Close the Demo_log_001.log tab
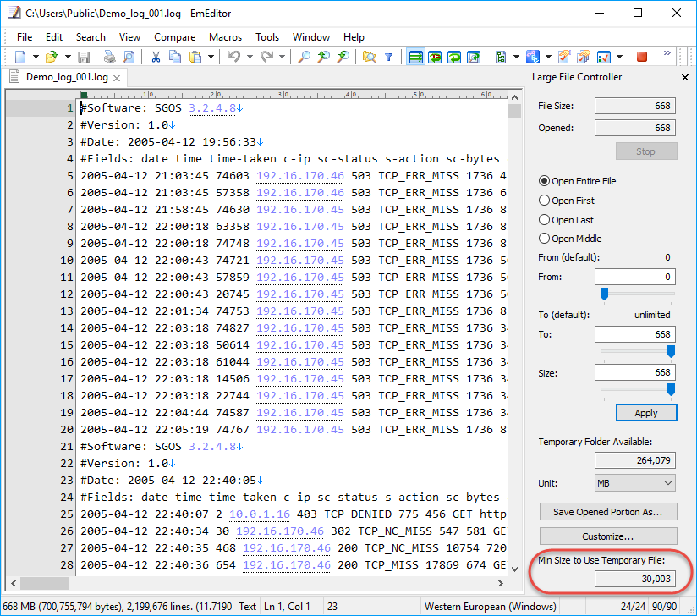This screenshot has height=616, width=697. click(117, 78)
